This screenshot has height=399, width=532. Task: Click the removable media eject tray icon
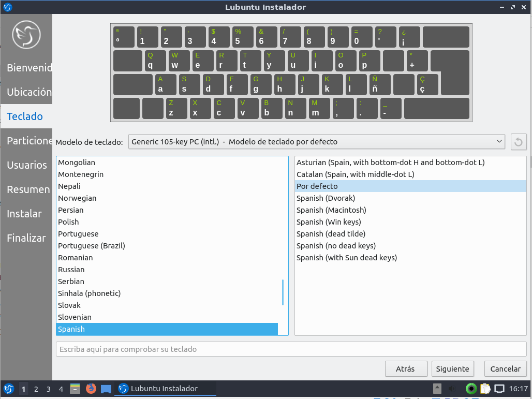(x=437, y=389)
